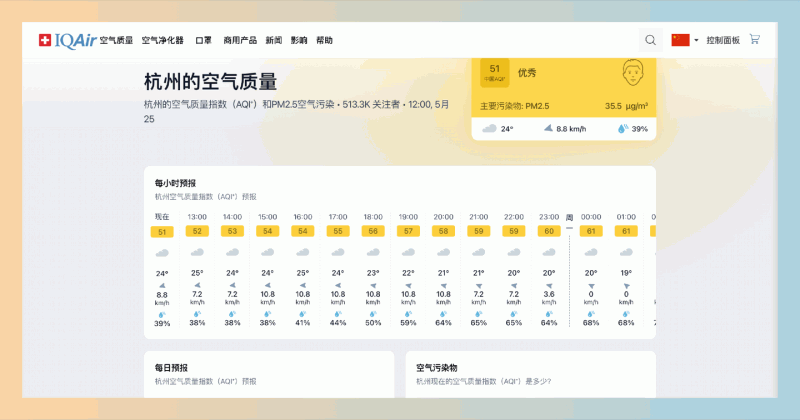800x420 pixels.
Task: Open the IQAir logo homepage link
Action: click(x=67, y=40)
